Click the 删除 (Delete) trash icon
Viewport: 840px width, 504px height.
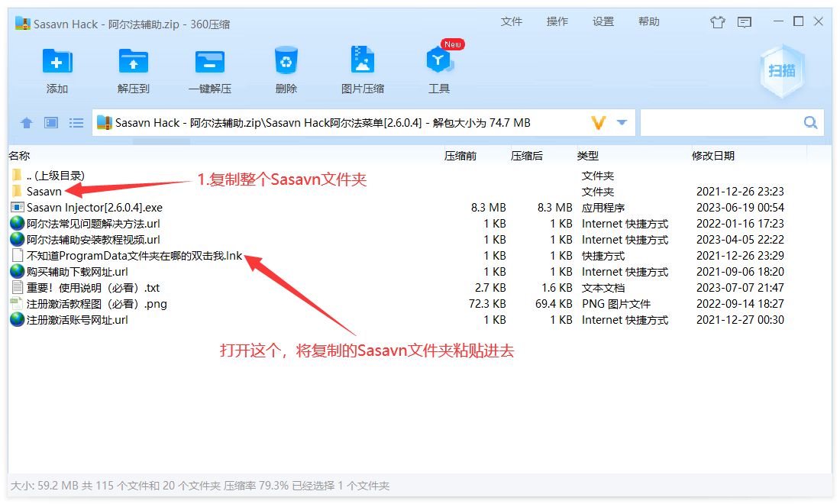coord(286,60)
